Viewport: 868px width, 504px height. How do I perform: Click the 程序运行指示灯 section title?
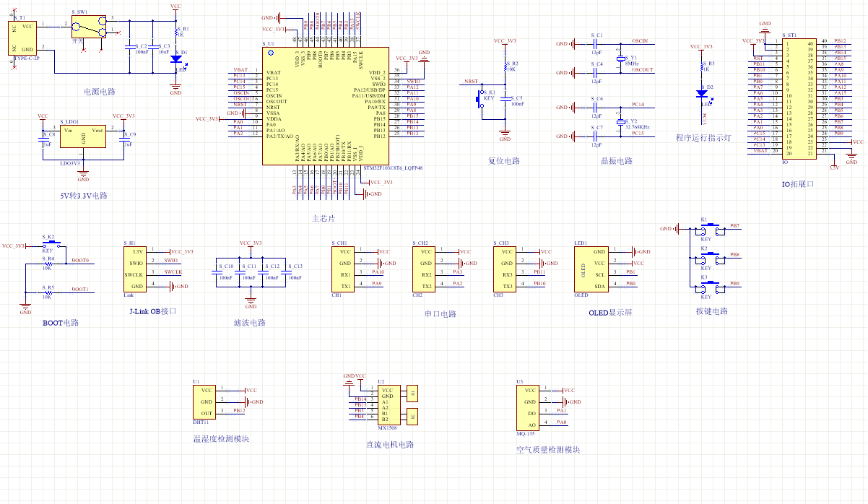click(703, 138)
